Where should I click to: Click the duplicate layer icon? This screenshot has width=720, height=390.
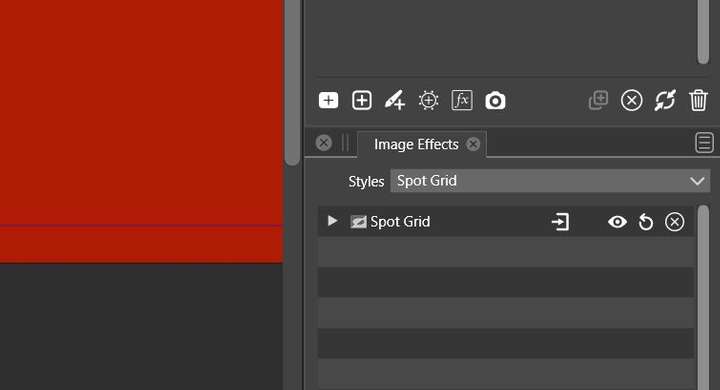point(598,101)
